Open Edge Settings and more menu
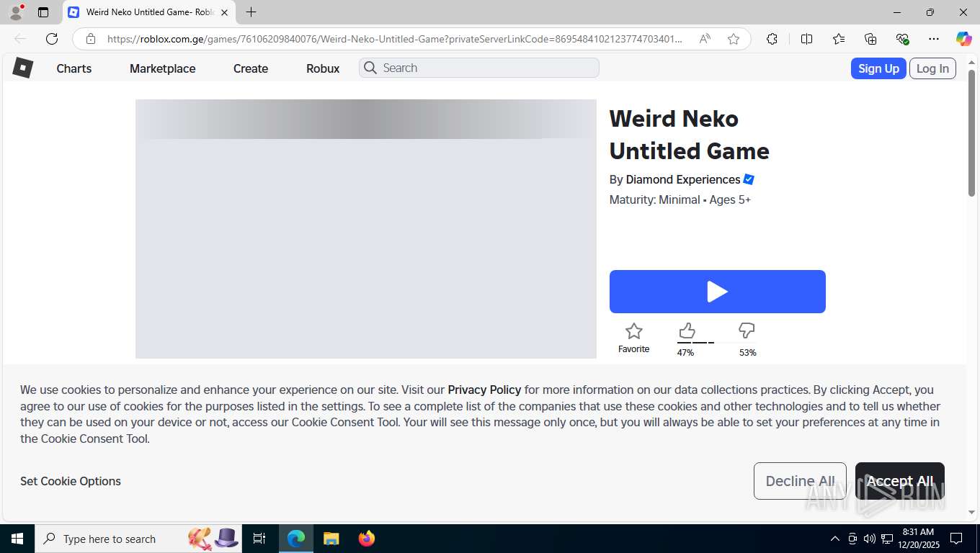This screenshot has height=553, width=980. [934, 39]
